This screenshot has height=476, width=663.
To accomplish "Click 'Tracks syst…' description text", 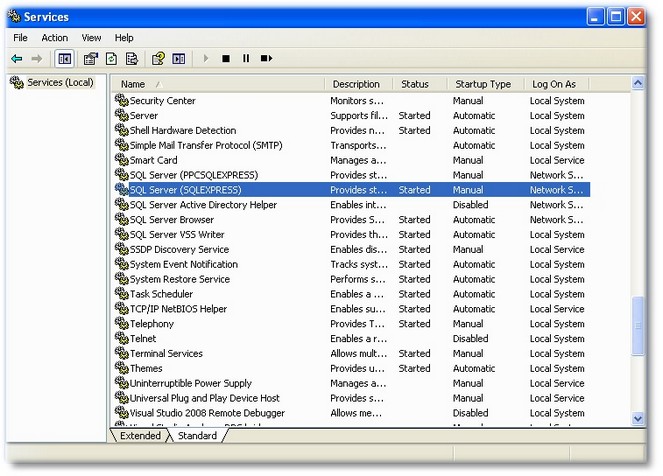I will tap(359, 264).
